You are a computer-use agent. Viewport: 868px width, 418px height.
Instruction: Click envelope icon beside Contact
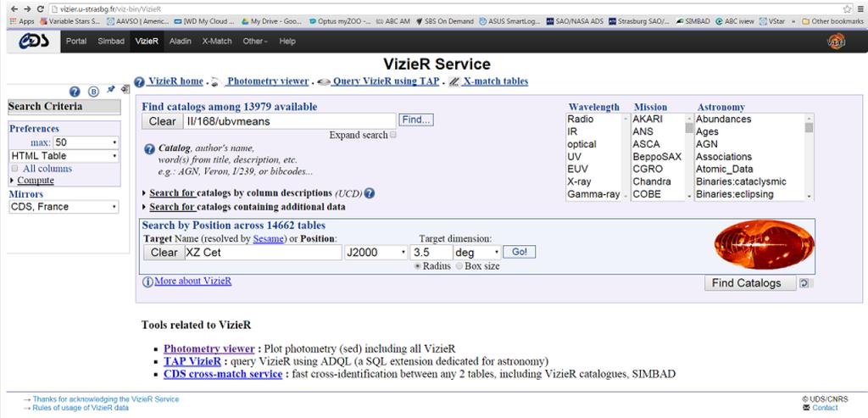806,408
